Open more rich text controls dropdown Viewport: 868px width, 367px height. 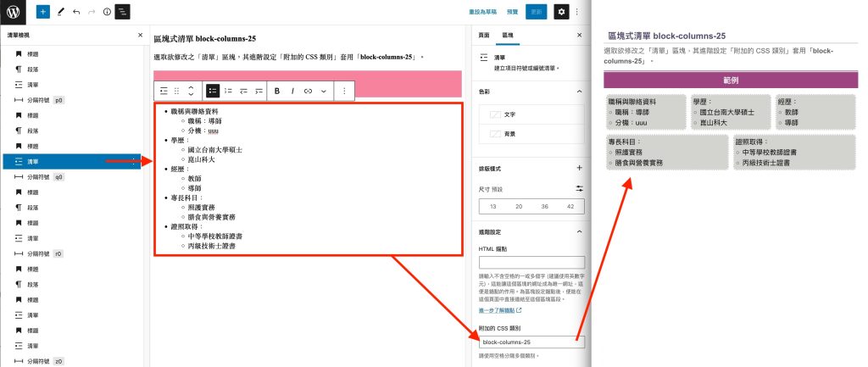pos(323,91)
